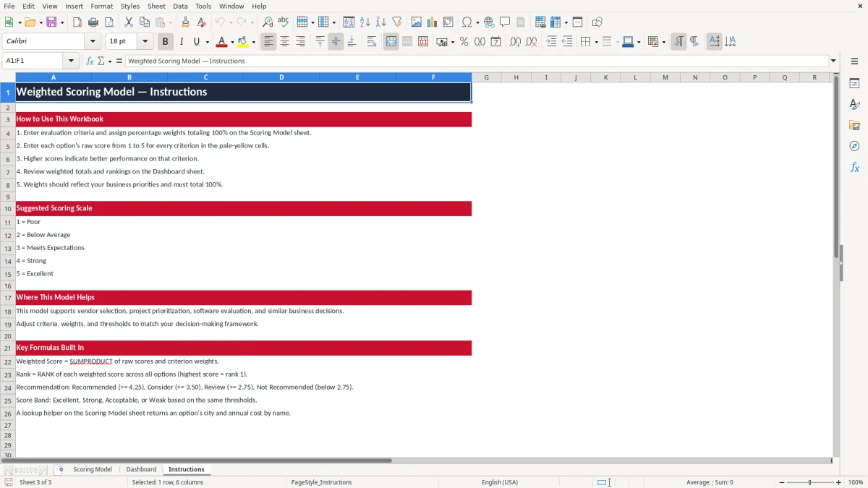This screenshot has height=488, width=868.
Task: Open the sidebar Navigator compass icon
Action: 854,146
